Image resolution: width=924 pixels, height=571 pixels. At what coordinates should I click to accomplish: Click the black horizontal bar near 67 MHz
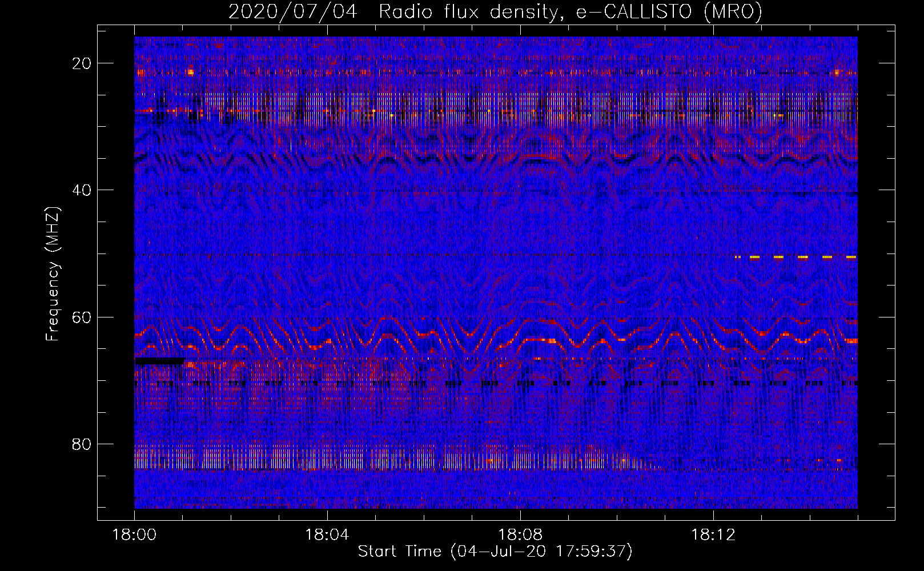[160, 361]
